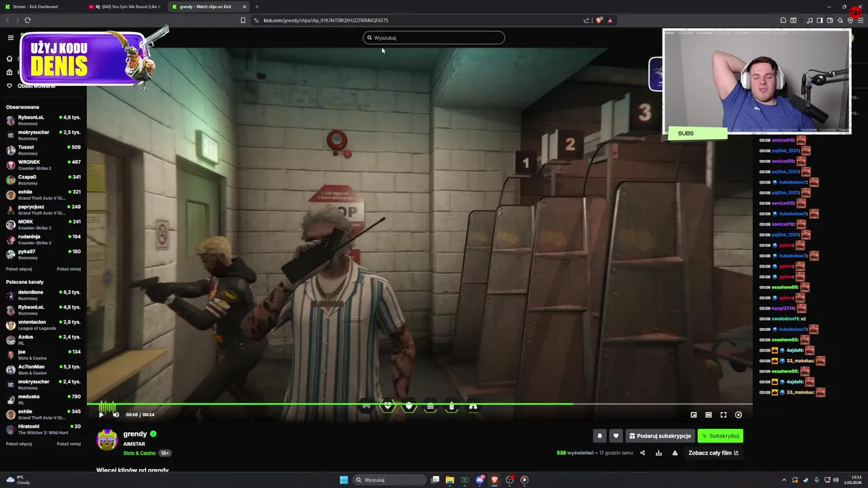Open Ac7ionMan channel in sidebar

(x=43, y=370)
